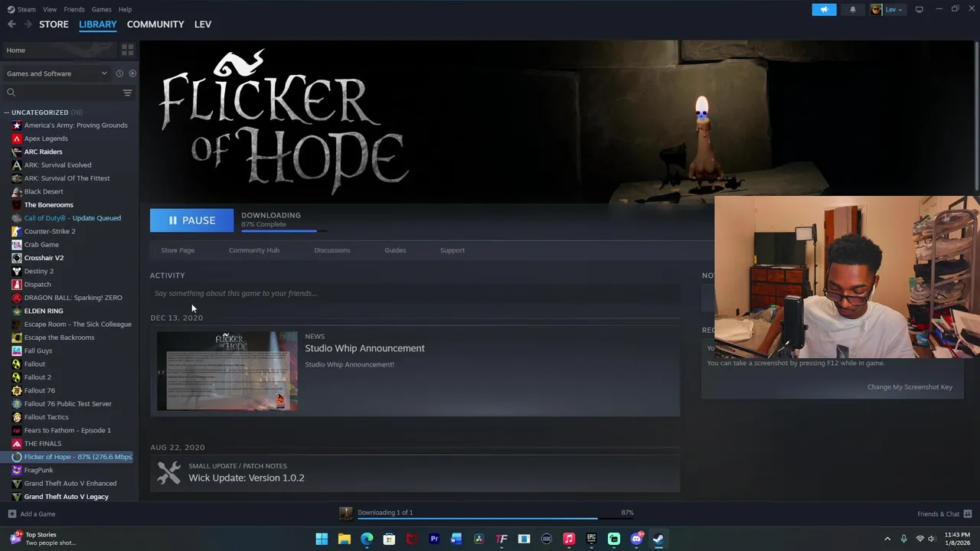The width and height of the screenshot is (980, 551).
Task: Expand the Lev account dropdown arrow
Action: (900, 10)
